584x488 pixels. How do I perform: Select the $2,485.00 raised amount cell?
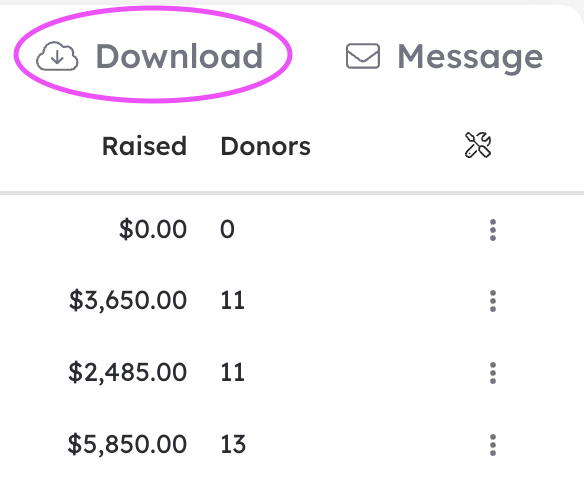click(x=127, y=372)
